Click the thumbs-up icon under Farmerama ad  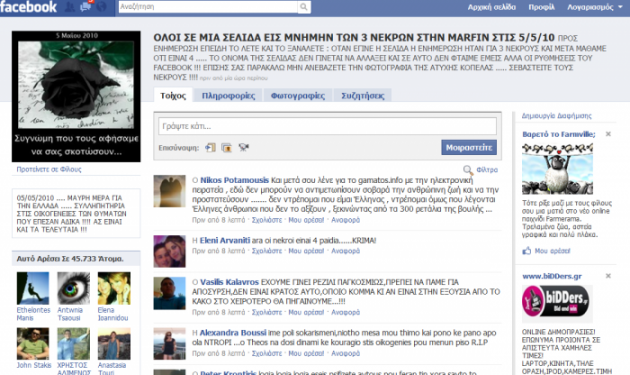[526, 251]
